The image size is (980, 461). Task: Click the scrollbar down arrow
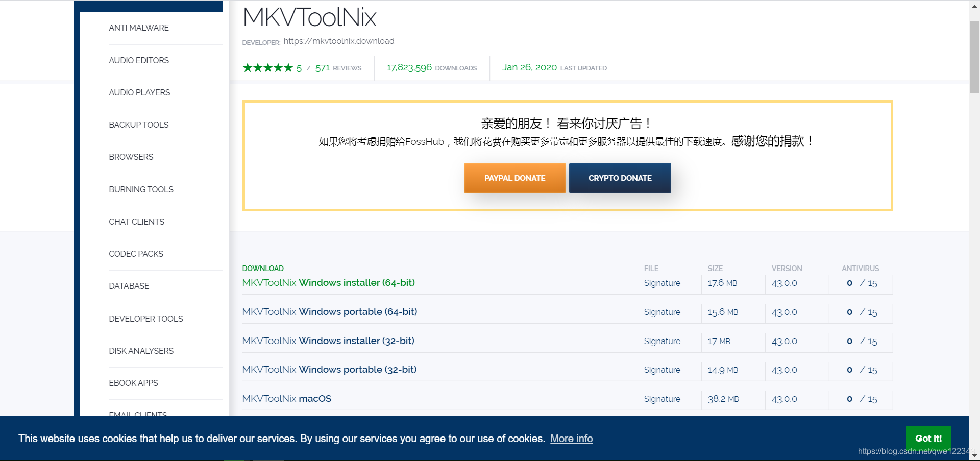(x=974, y=456)
